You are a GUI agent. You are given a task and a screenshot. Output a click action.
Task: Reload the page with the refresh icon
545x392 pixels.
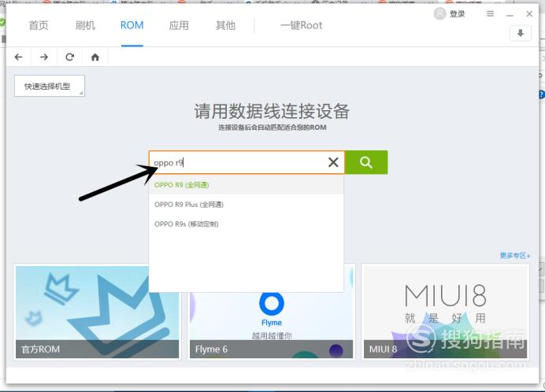click(70, 57)
